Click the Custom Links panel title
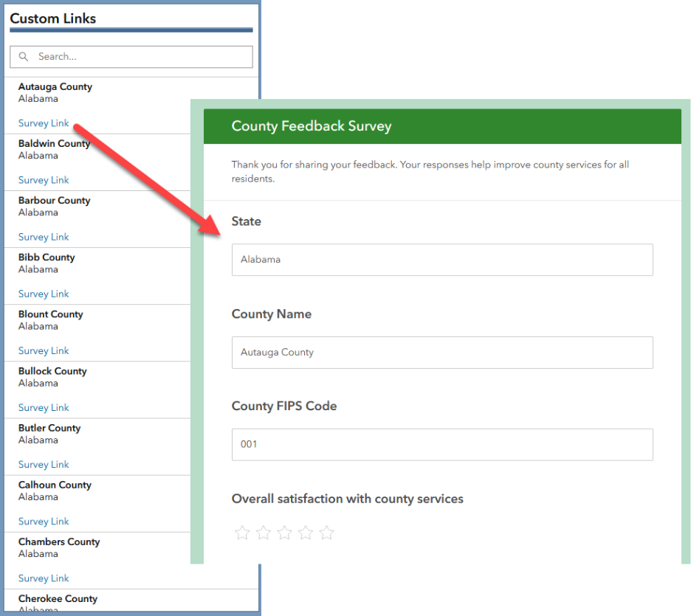This screenshot has width=691, height=616. (53, 18)
